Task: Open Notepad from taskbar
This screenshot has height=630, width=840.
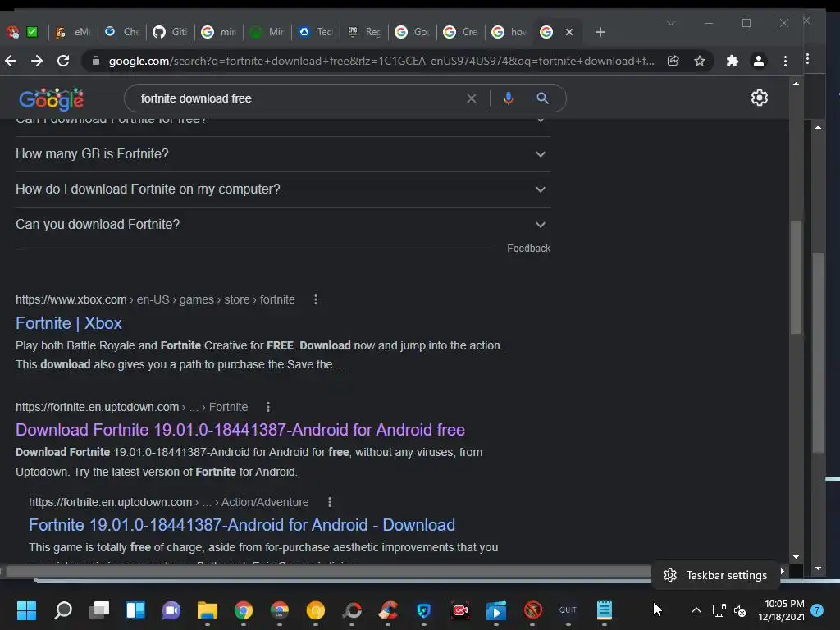Action: (605, 610)
